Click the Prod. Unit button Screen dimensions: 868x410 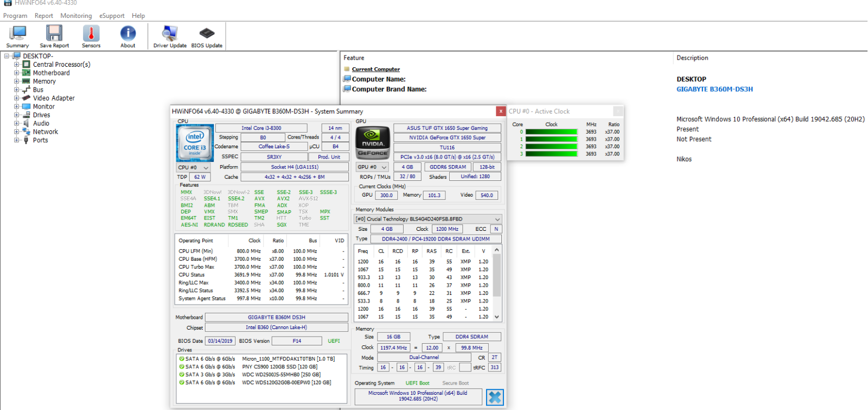329,157
